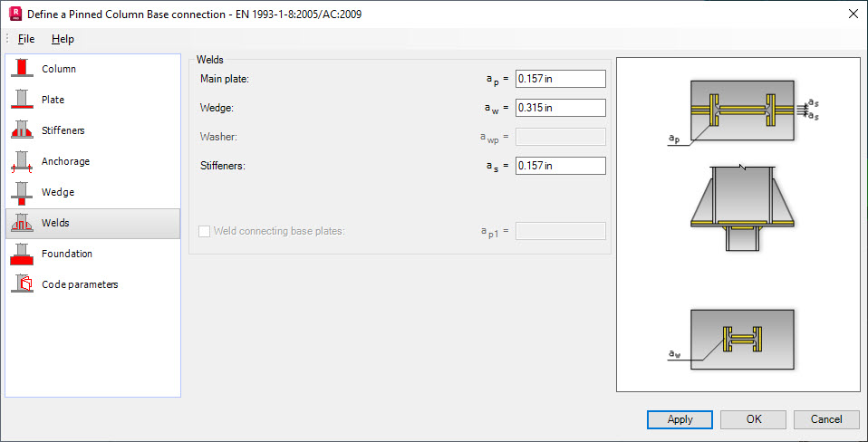Click the Main plate weld ap field
Viewport: 868px width, 442px height.
pos(560,79)
